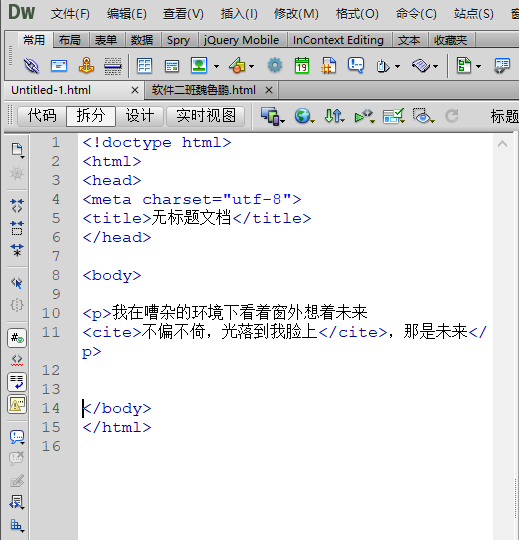The height and width of the screenshot is (540, 519).
Task: Switch to the Spry insert tab
Action: coord(178,40)
